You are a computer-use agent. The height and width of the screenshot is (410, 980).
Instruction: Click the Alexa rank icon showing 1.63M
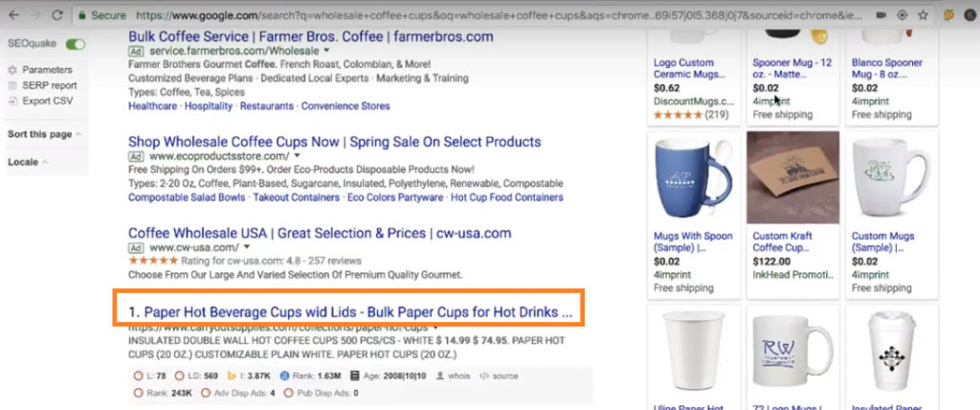283,376
